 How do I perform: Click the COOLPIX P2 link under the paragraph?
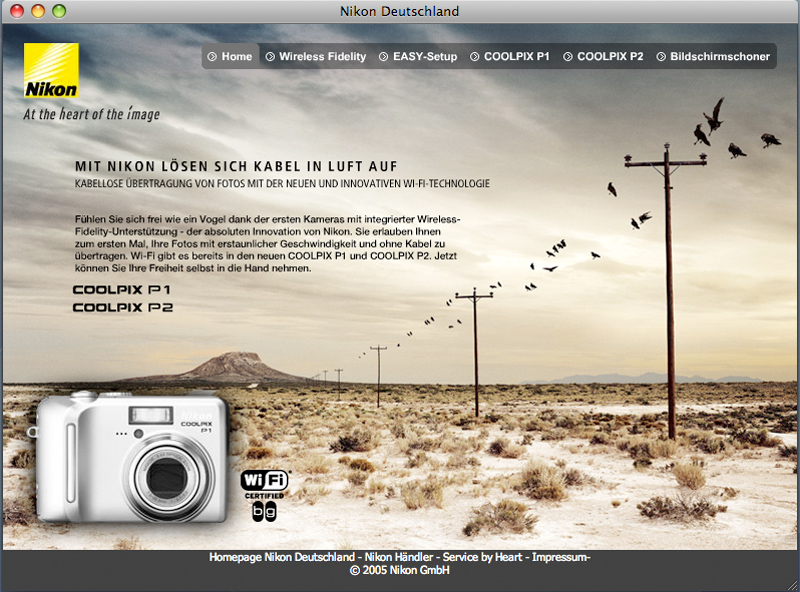pyautogui.click(x=122, y=307)
